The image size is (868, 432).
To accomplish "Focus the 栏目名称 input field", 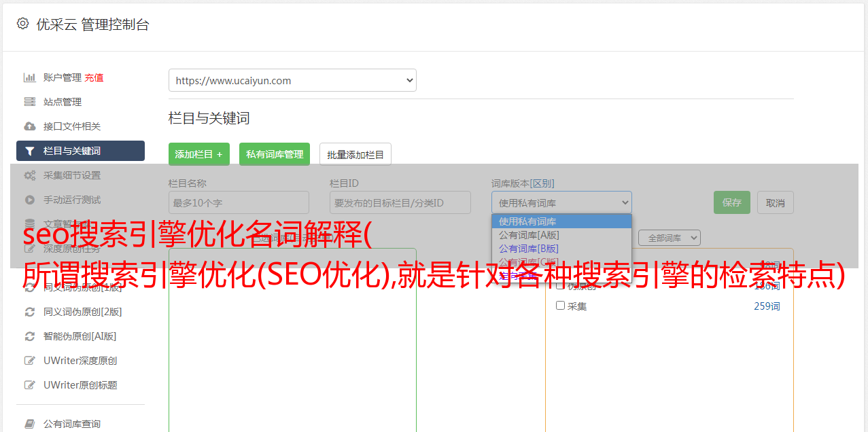I will coord(239,202).
